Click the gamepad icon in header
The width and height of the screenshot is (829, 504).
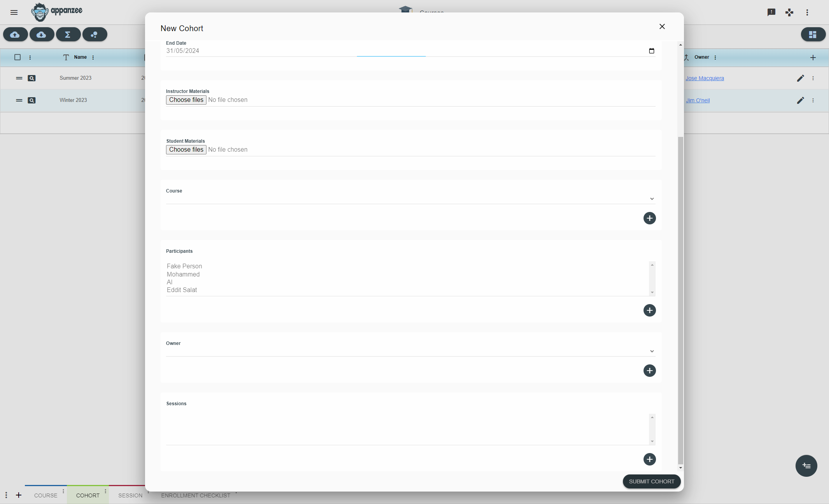tap(789, 12)
